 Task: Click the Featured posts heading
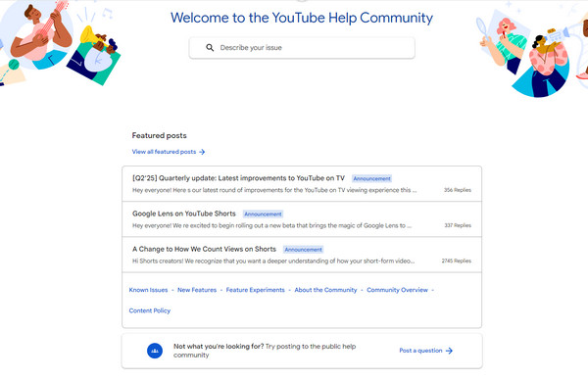(159, 135)
